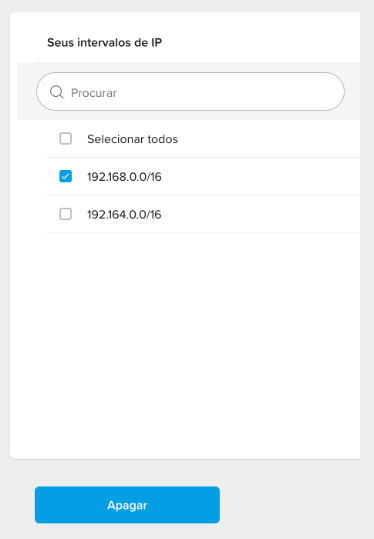
Task: Tick the 192.164.0.0/16 checkbox
Action: tap(65, 214)
